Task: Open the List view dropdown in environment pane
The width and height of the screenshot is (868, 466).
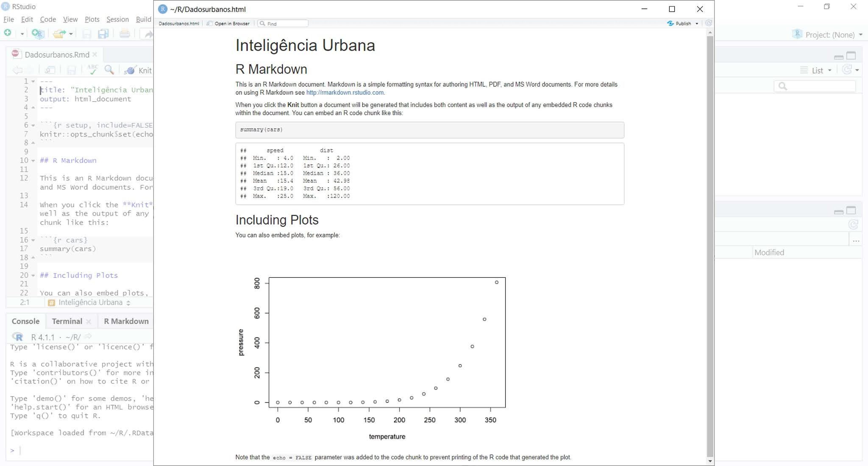Action: (816, 70)
